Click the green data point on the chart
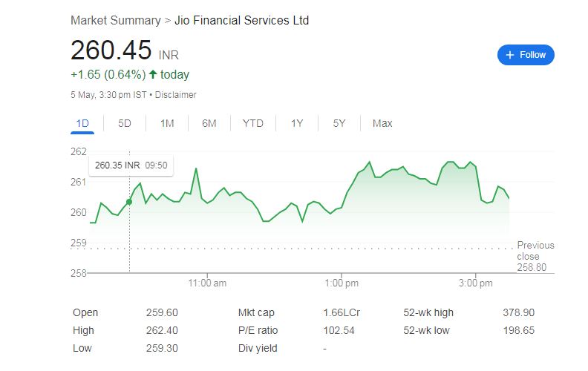Screen dimensions: 588x371 [129, 202]
